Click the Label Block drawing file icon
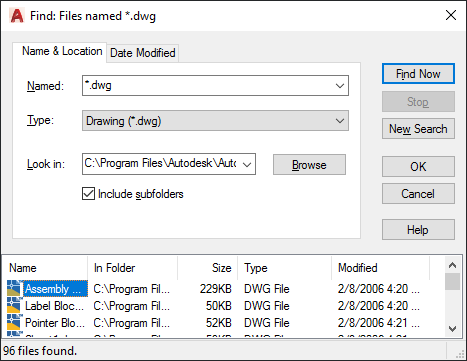467x361 pixels. tap(14, 305)
